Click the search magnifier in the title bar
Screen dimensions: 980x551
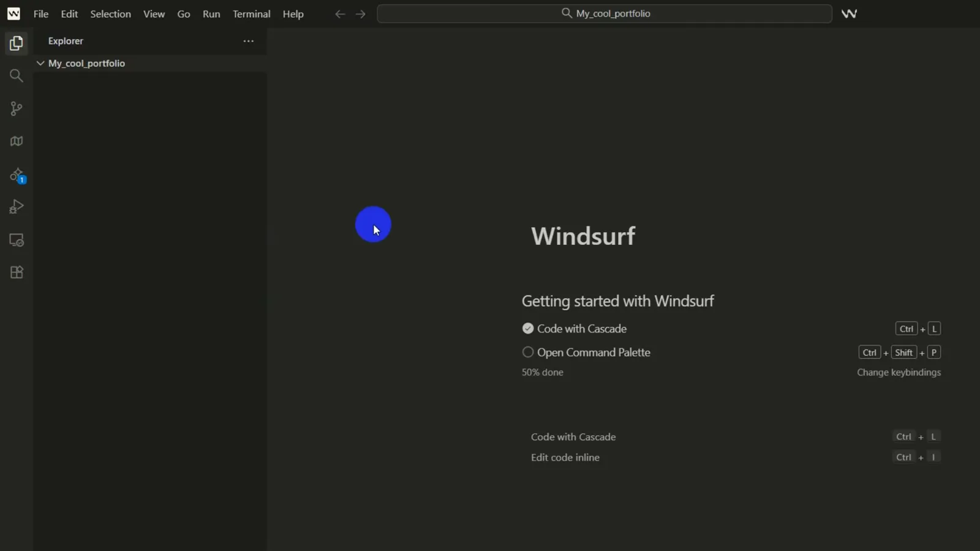[567, 13]
